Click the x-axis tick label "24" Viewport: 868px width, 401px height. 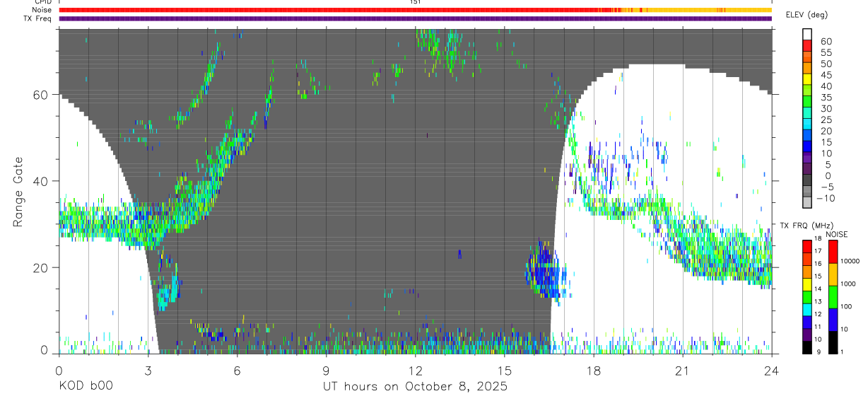771,370
